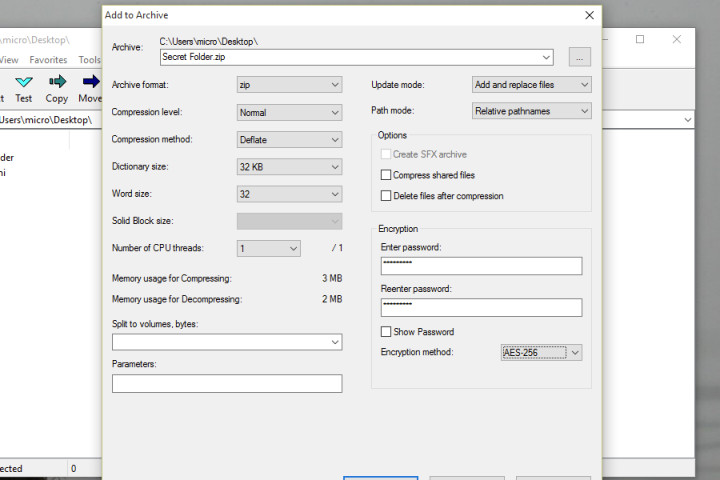The width and height of the screenshot is (720, 480).
Task: Expand the Path mode dropdown
Action: pyautogui.click(x=531, y=111)
